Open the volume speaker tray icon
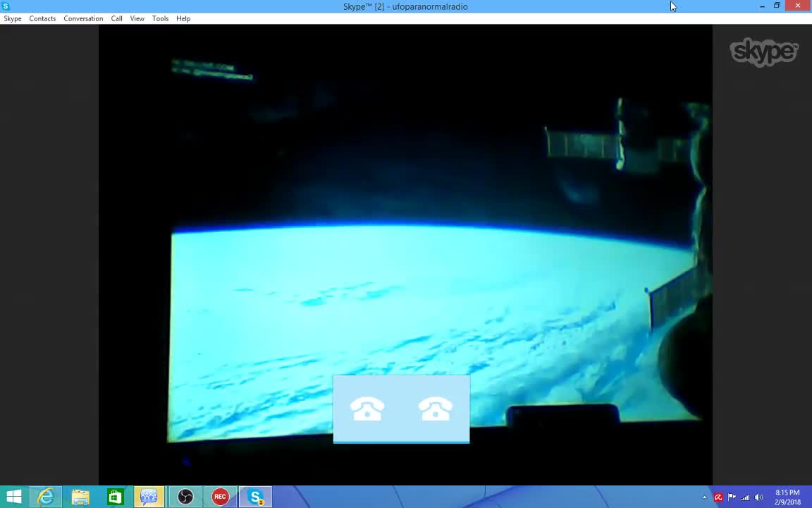The width and height of the screenshot is (812, 508). coord(758,497)
